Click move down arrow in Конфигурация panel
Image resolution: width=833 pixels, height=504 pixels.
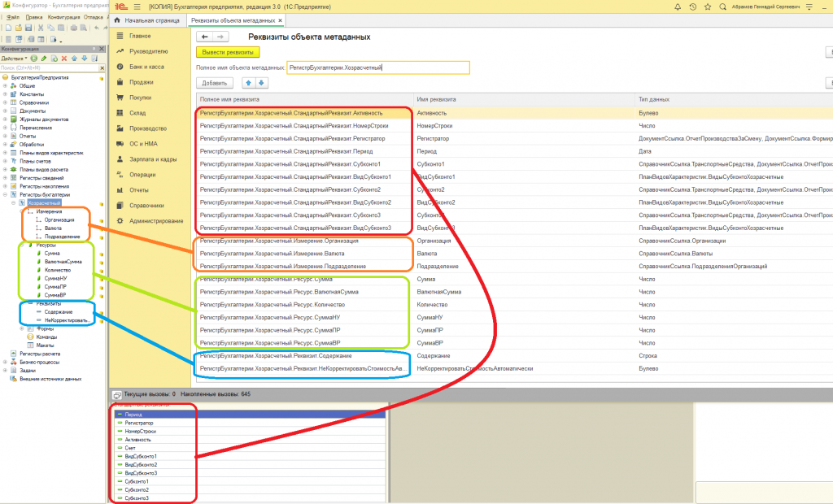(x=85, y=59)
